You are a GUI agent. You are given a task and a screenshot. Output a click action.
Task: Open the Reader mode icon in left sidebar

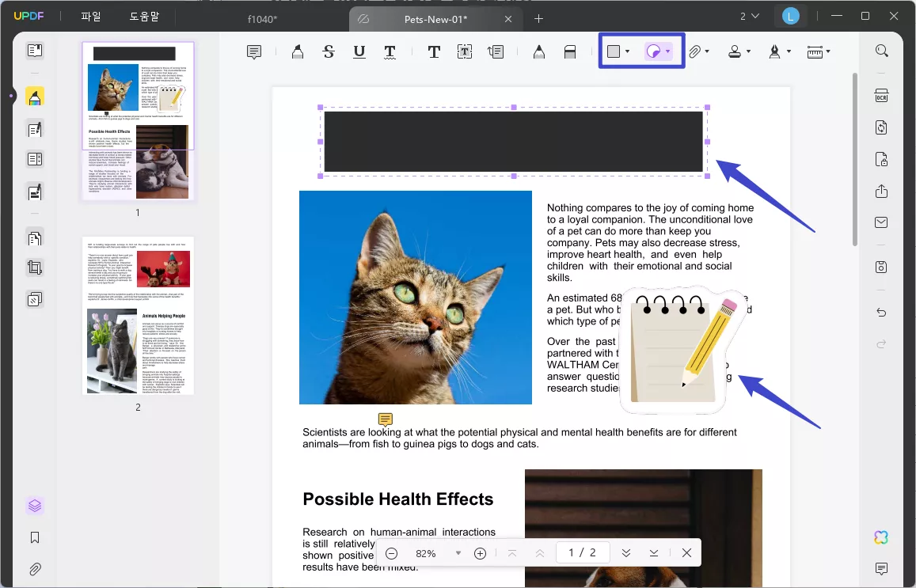point(35,50)
